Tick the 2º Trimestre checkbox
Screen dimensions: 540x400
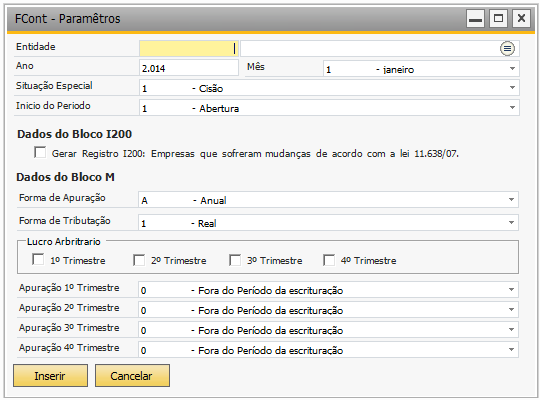coord(139,260)
